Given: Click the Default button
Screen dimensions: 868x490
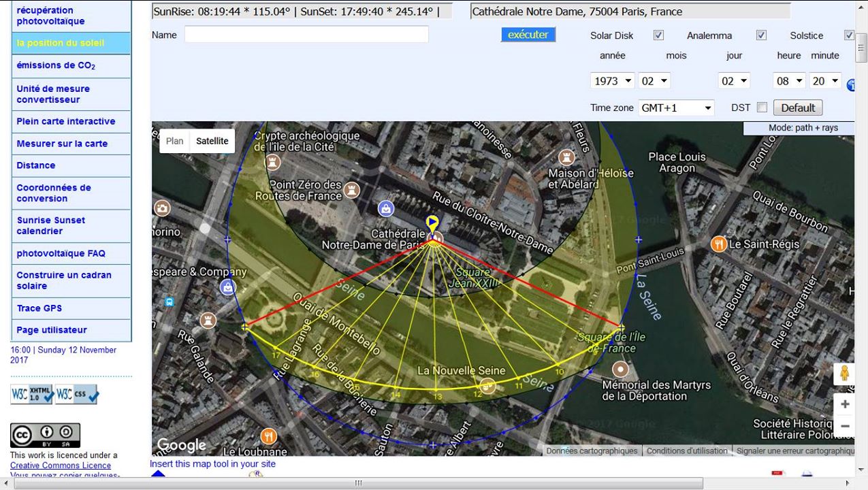Looking at the screenshot, I should (798, 108).
